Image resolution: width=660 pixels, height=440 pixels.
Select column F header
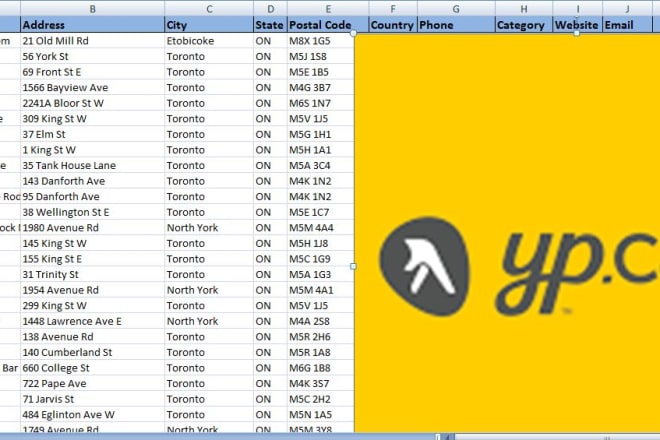pyautogui.click(x=393, y=8)
